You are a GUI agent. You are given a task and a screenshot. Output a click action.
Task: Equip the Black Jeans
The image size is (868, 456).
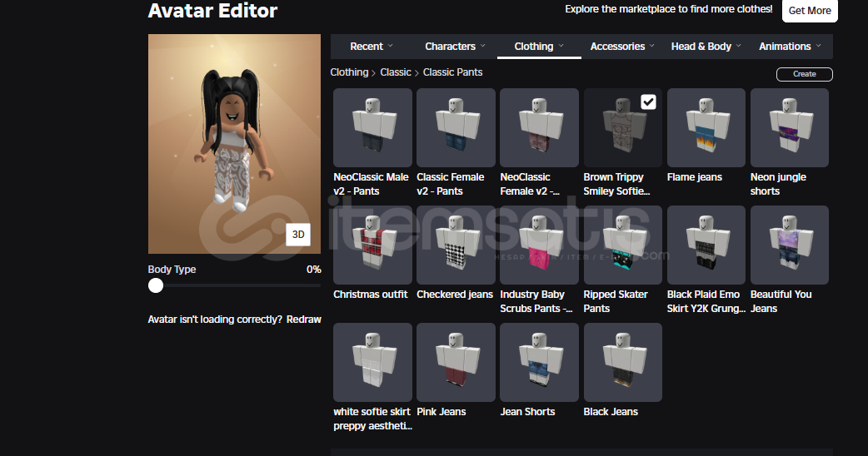pyautogui.click(x=623, y=362)
